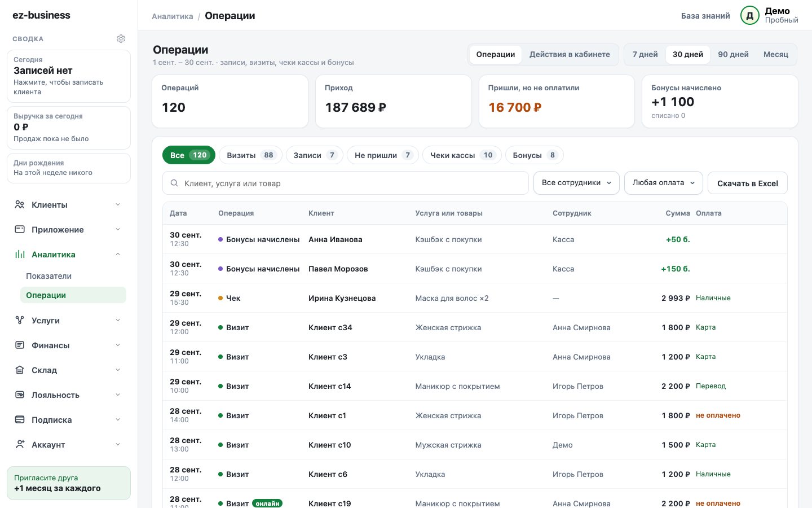The image size is (812, 508).
Task: Click the Аналитика bar chart icon
Action: [20, 255]
